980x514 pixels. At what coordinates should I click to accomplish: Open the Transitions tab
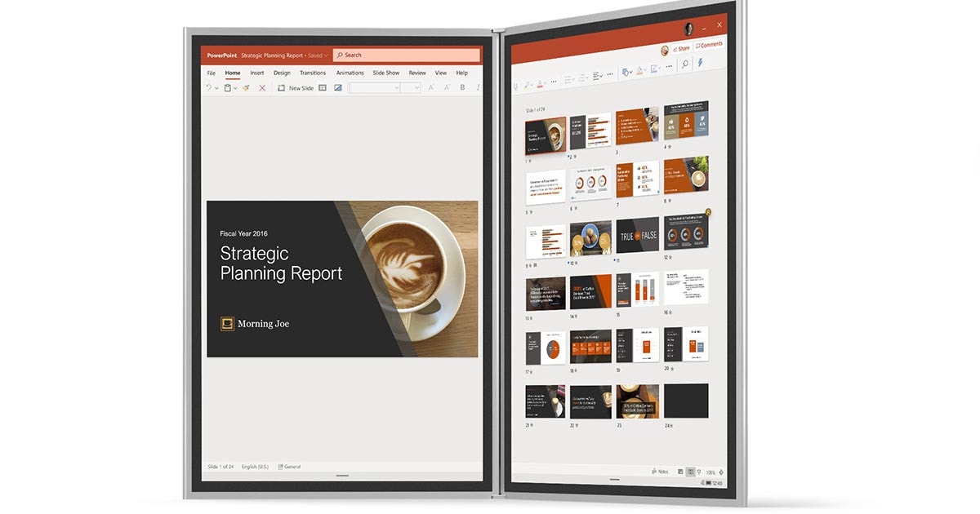pos(313,73)
